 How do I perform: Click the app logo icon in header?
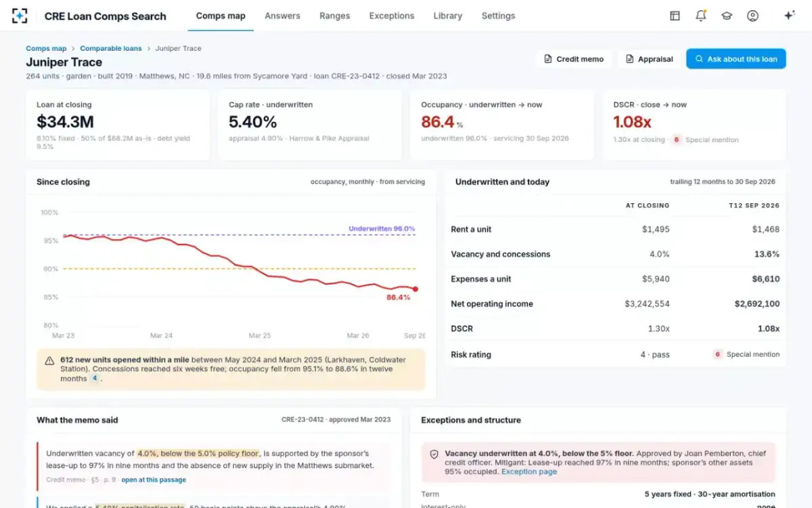tap(20, 16)
